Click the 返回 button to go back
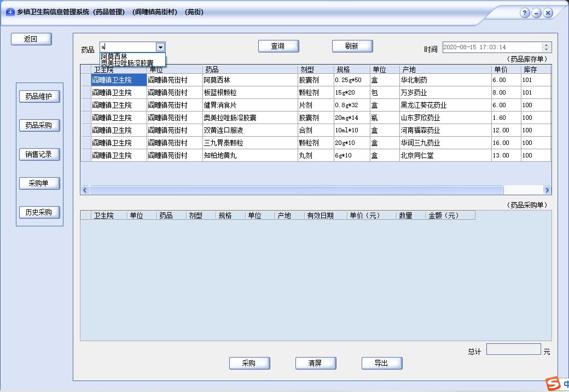 pos(31,39)
